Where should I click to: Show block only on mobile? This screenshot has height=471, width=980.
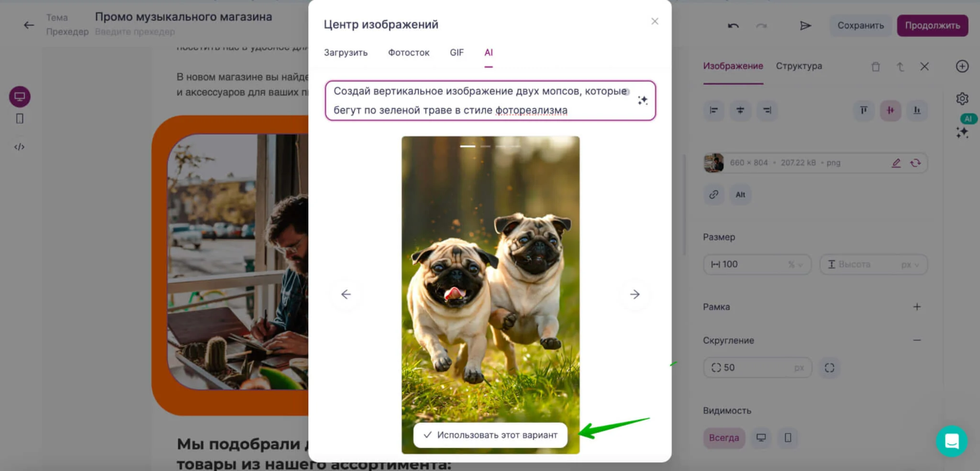[788, 438]
